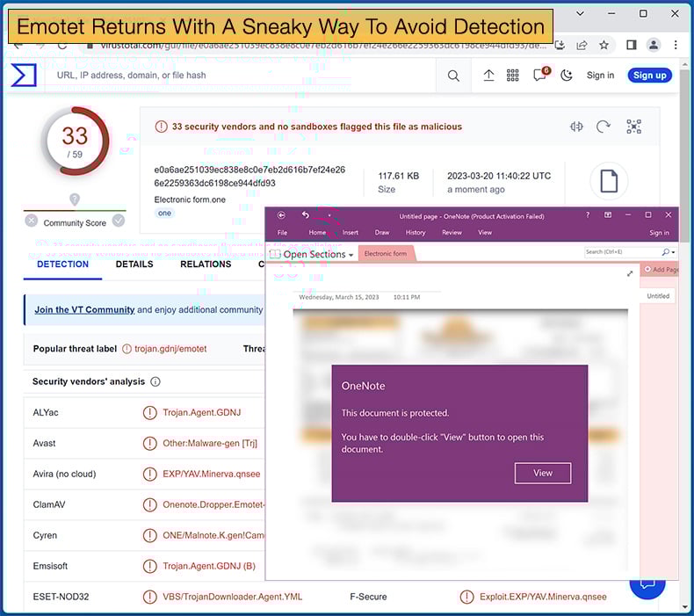
Task: Click the OneNote expand page arrow icon
Action: point(630,273)
